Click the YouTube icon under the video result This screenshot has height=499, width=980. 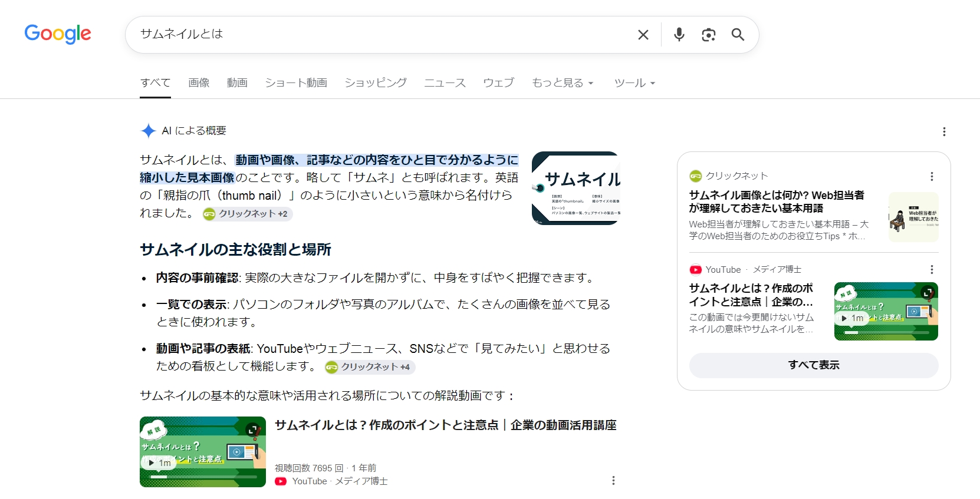[x=281, y=481]
